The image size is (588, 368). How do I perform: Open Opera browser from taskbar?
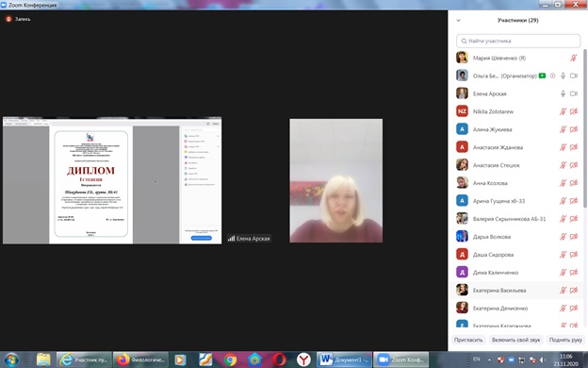coord(279,360)
